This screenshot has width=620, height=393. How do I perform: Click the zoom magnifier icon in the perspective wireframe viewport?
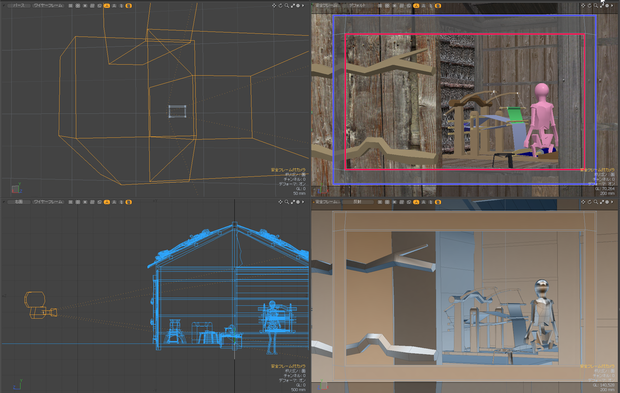click(286, 6)
